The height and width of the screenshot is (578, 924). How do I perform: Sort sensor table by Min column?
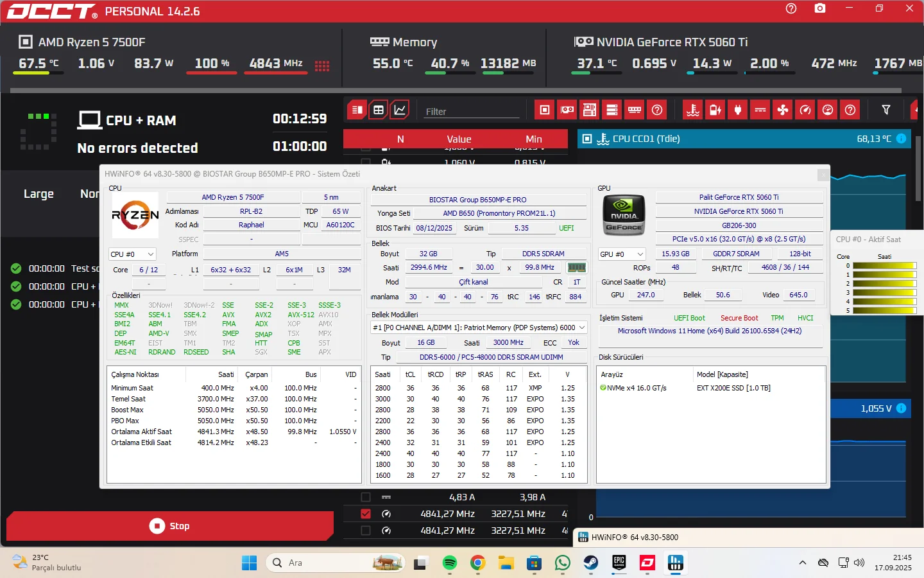point(534,139)
